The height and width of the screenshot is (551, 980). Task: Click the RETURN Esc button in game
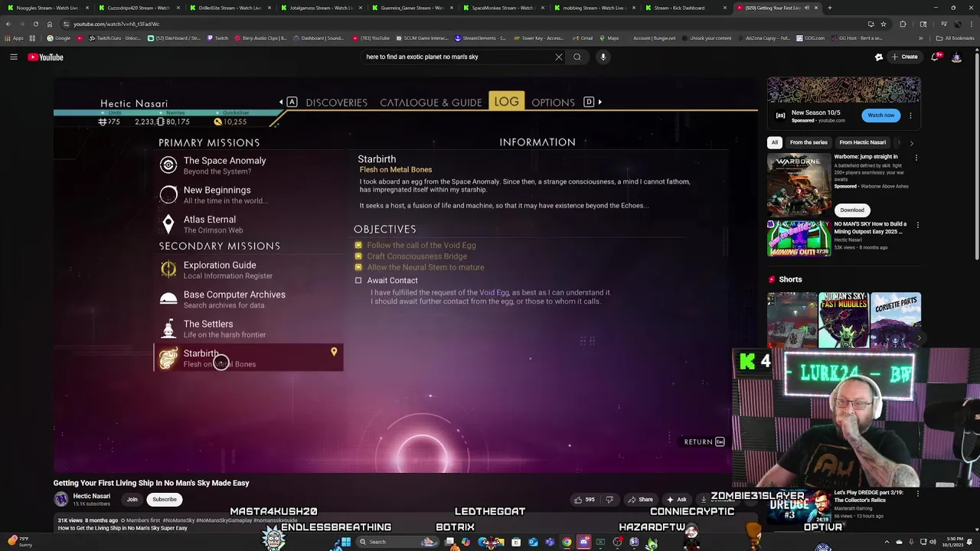click(x=704, y=442)
